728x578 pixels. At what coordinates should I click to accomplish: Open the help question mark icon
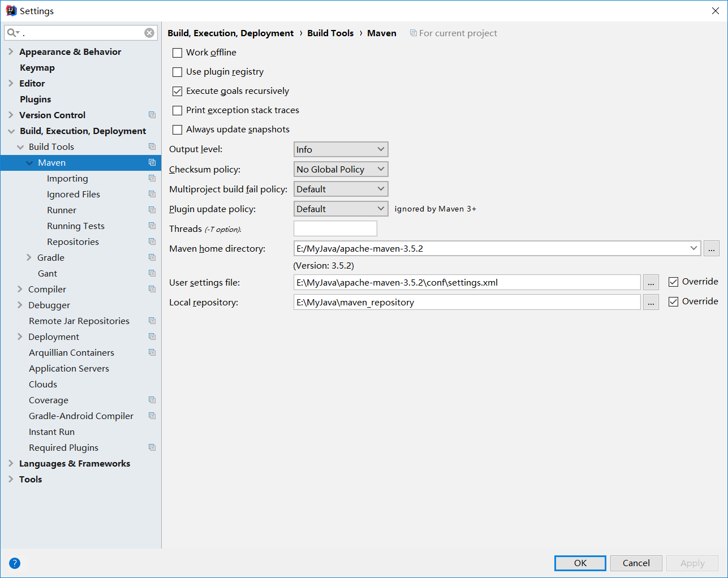click(15, 563)
